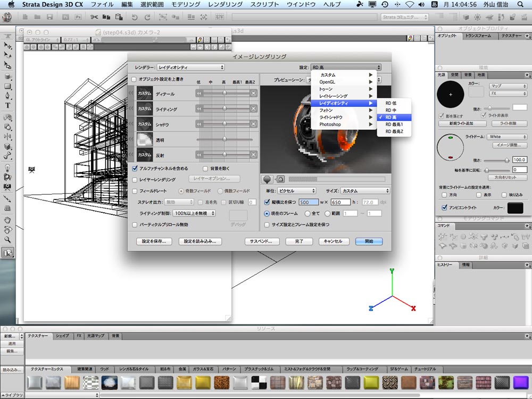Screen dimensions: 532x399
Task: Open the マップ dropdown in the environment panel
Action: pos(508,86)
